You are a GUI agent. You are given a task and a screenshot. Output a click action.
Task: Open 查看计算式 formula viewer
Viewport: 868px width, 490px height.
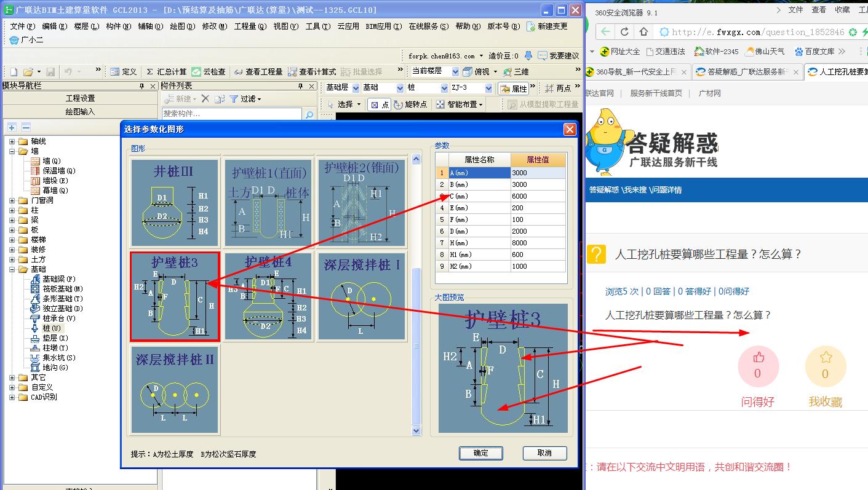pyautogui.click(x=312, y=72)
